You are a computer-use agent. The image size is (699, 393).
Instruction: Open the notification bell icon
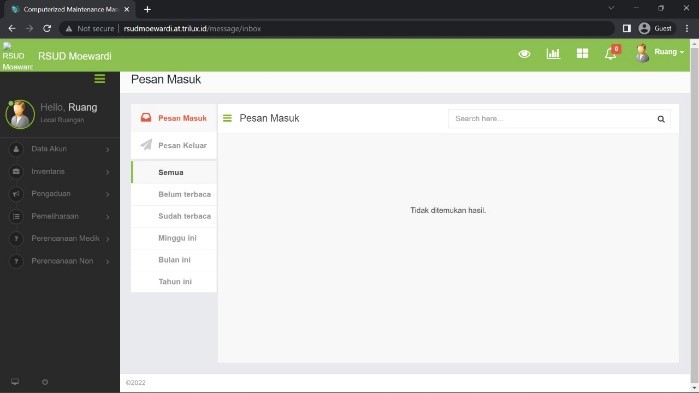pyautogui.click(x=611, y=54)
